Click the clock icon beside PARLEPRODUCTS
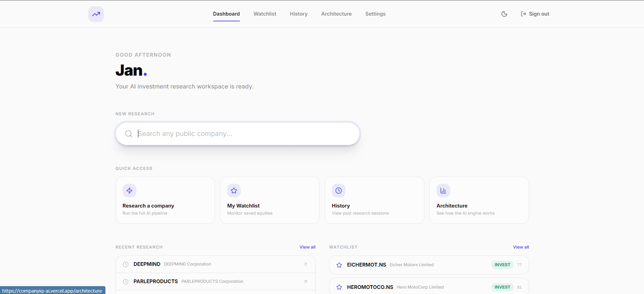This screenshot has width=644, height=294. pyautogui.click(x=126, y=281)
